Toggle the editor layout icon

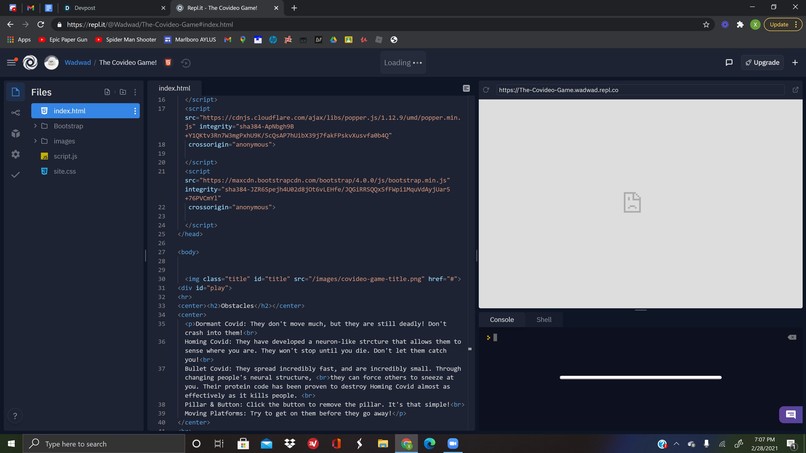click(466, 88)
